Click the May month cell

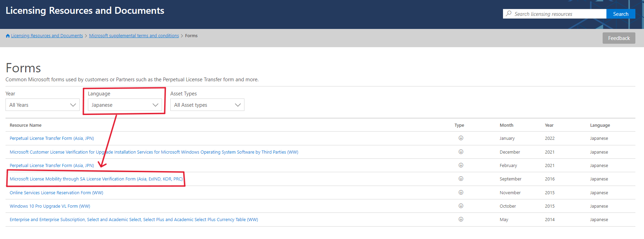point(504,220)
